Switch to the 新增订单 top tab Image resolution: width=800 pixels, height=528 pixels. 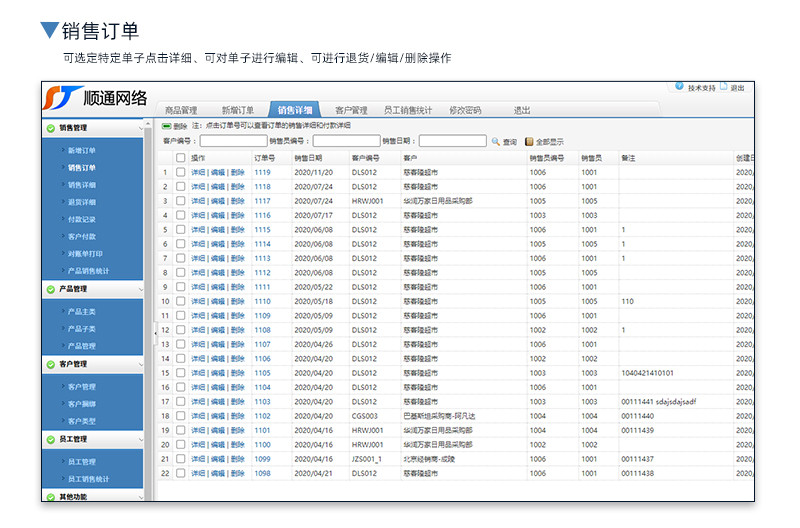coord(238,110)
